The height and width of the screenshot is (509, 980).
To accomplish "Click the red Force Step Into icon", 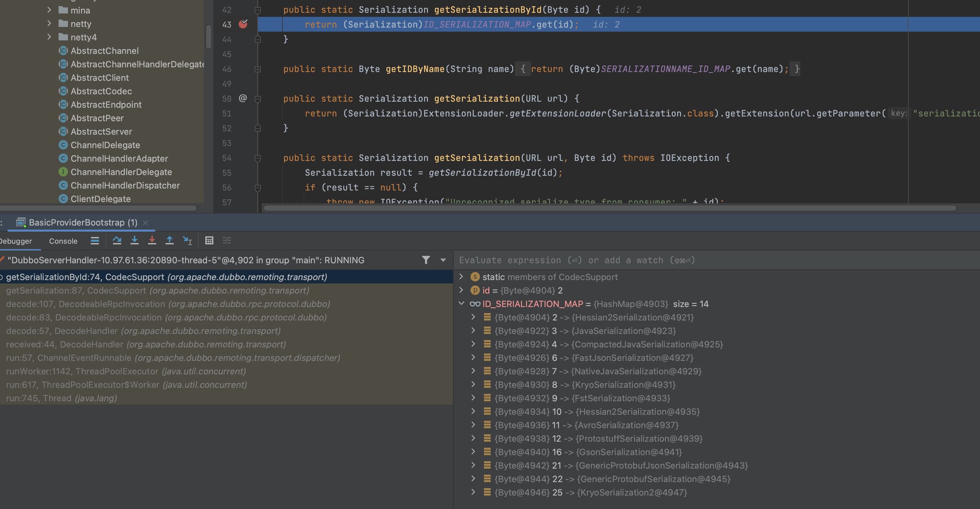I will [x=152, y=240].
